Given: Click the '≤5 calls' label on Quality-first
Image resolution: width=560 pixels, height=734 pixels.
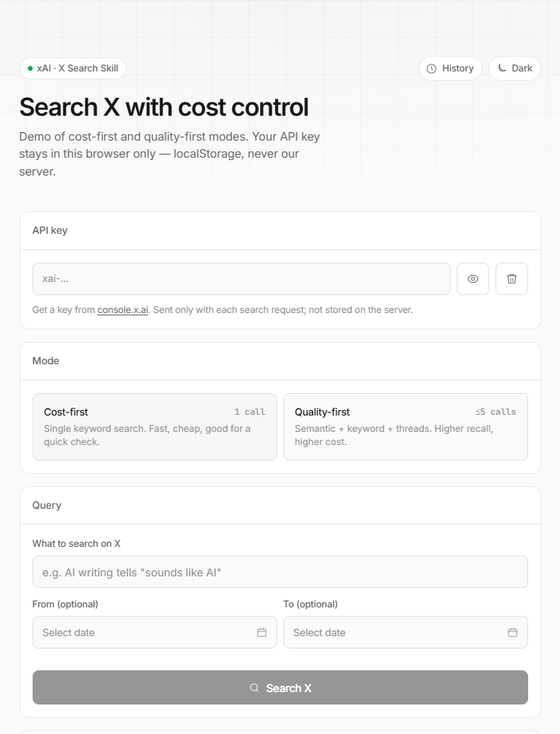Looking at the screenshot, I should 496,412.
